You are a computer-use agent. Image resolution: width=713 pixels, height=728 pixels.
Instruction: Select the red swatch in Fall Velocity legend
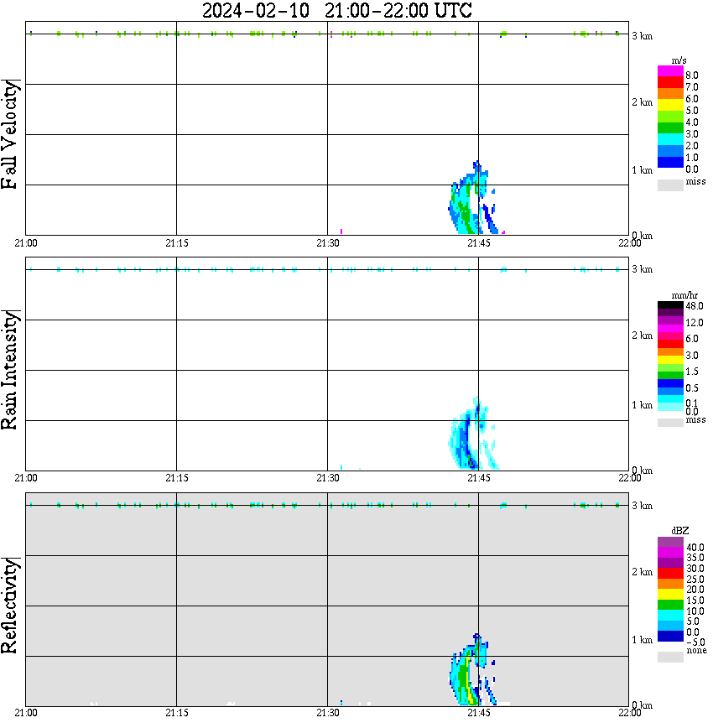(670, 83)
